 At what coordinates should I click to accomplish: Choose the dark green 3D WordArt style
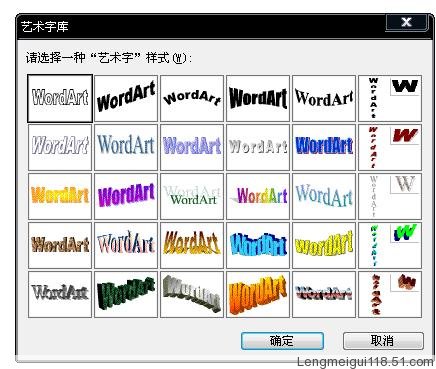pyautogui.click(x=126, y=294)
